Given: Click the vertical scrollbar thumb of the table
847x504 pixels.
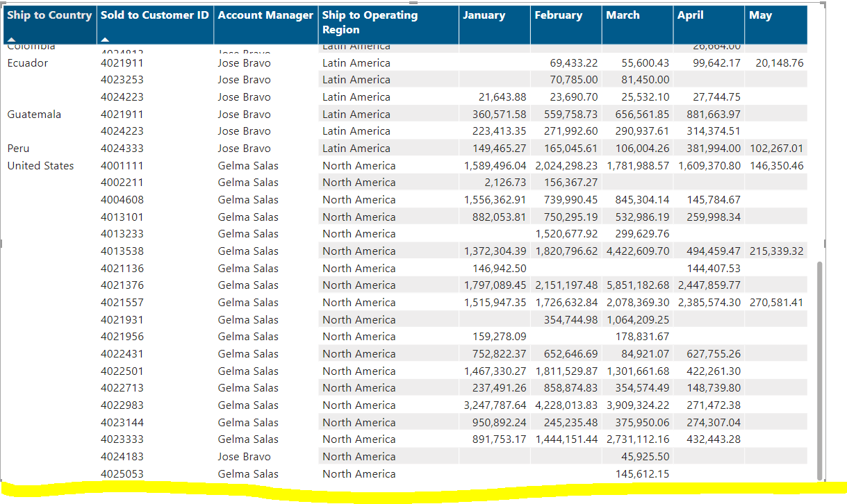Looking at the screenshot, I should [820, 370].
